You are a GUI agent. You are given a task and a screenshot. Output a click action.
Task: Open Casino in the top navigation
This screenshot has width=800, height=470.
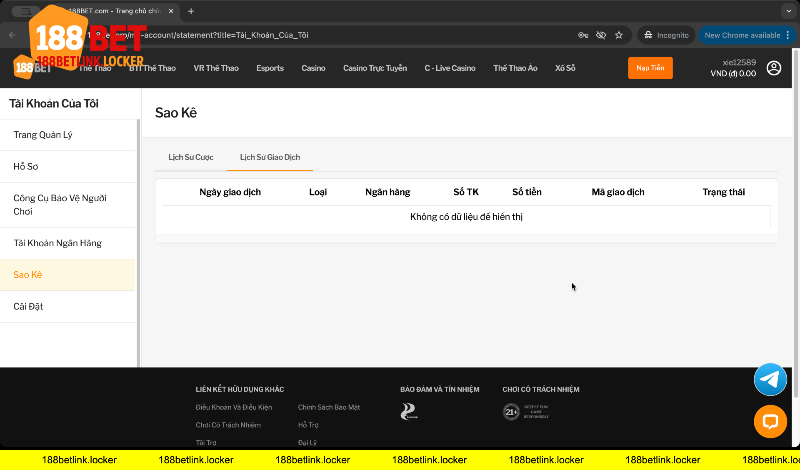point(313,68)
